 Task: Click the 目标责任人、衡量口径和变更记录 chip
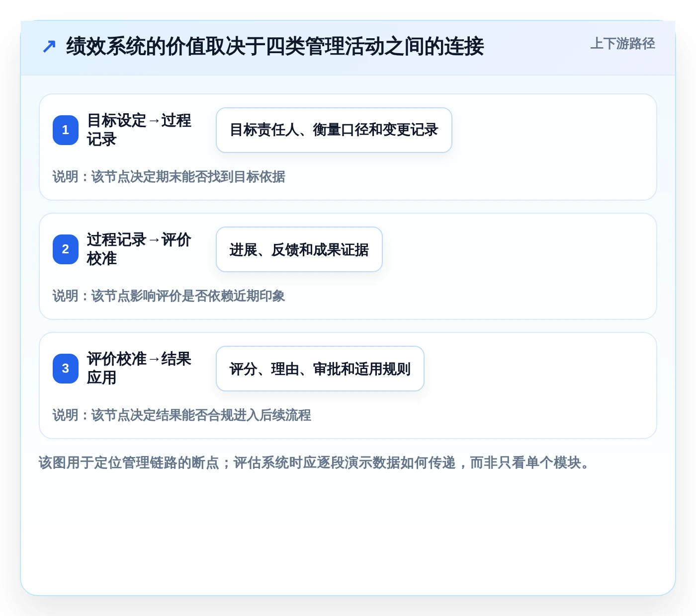(334, 130)
